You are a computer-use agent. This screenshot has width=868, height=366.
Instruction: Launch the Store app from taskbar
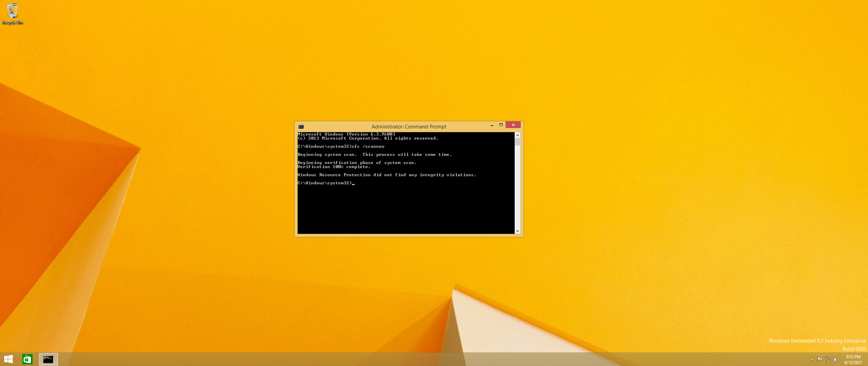tap(27, 359)
